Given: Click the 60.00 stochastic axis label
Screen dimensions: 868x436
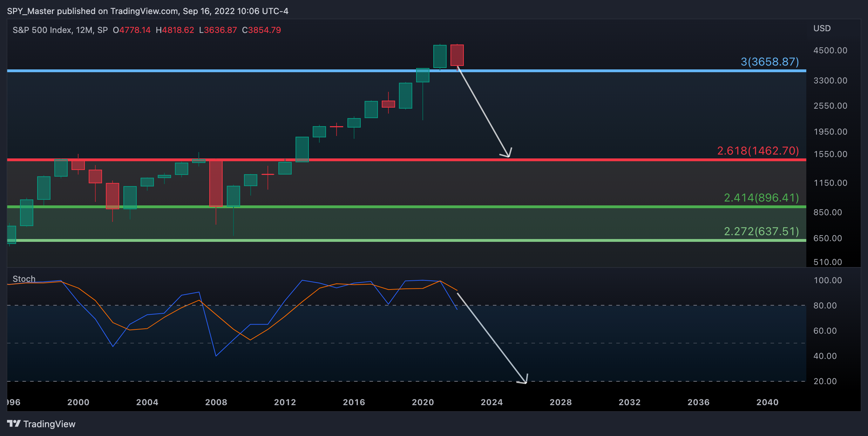Looking at the screenshot, I should click(825, 331).
